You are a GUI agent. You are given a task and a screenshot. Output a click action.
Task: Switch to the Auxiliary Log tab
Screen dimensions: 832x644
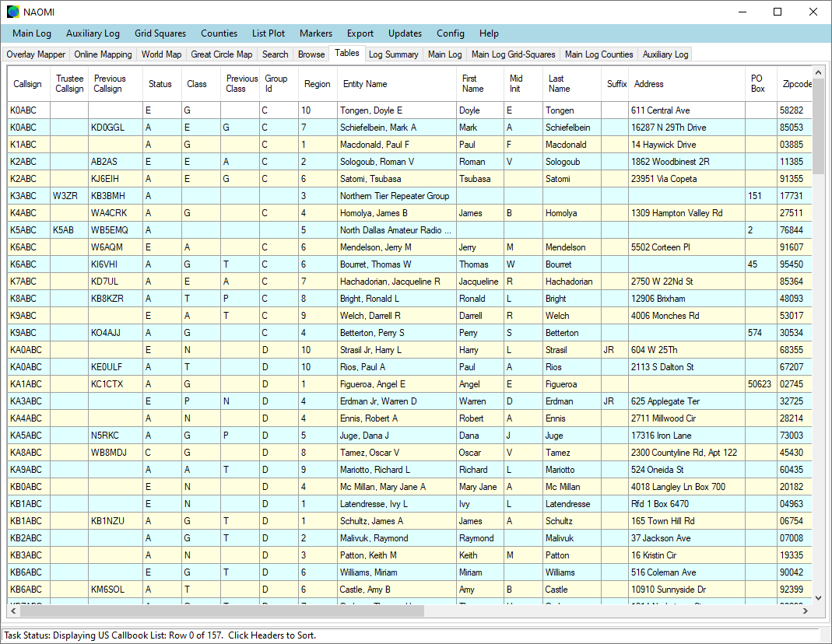click(x=665, y=54)
